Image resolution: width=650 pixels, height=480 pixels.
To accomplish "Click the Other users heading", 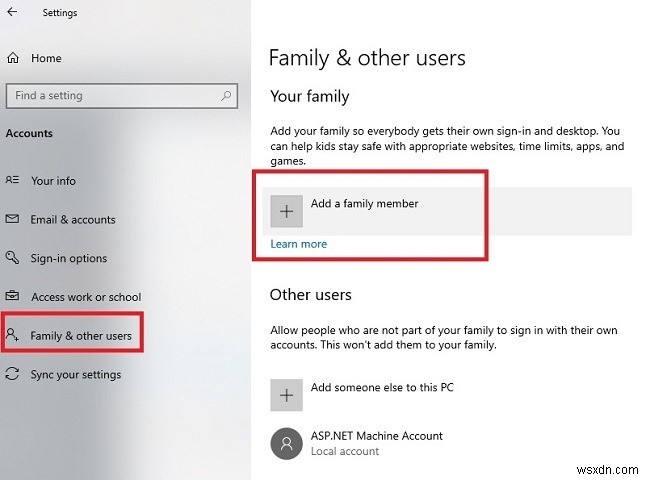I will click(x=310, y=295).
